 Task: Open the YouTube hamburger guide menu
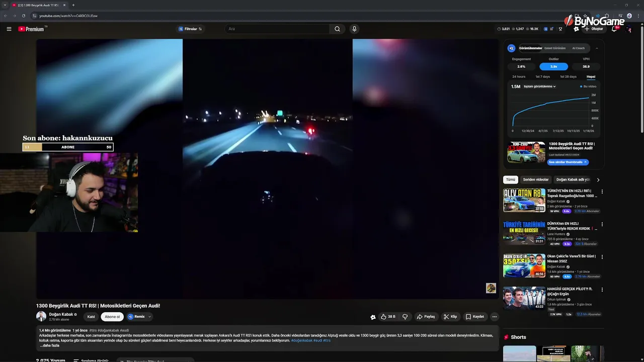[x=9, y=29]
